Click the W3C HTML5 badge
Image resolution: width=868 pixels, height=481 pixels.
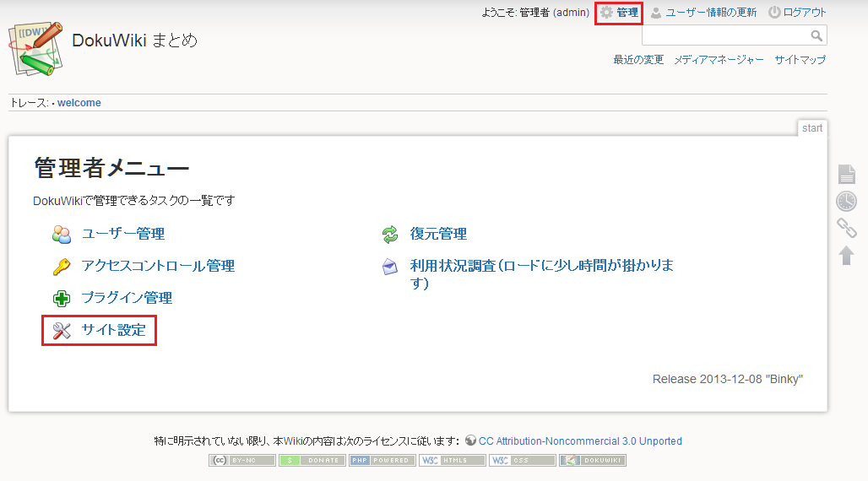point(453,461)
